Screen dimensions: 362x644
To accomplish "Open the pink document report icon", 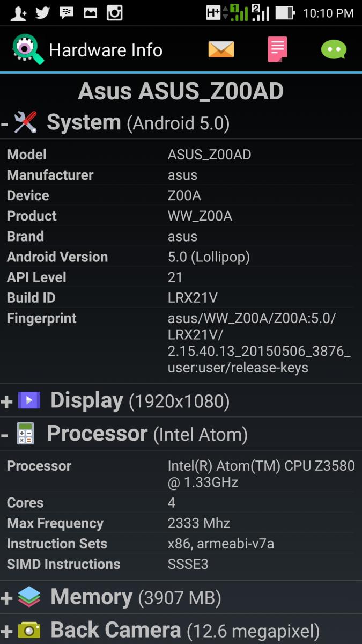I will pyautogui.click(x=277, y=49).
